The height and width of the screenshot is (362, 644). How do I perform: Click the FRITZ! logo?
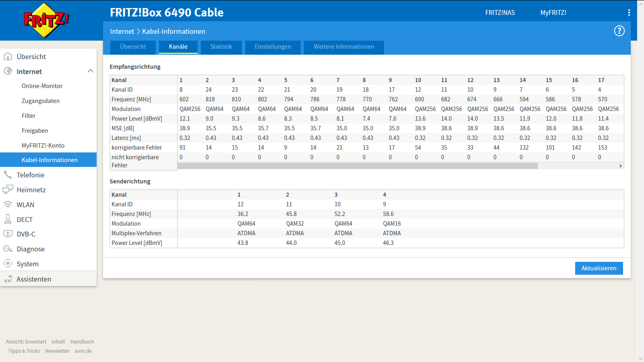click(46, 20)
